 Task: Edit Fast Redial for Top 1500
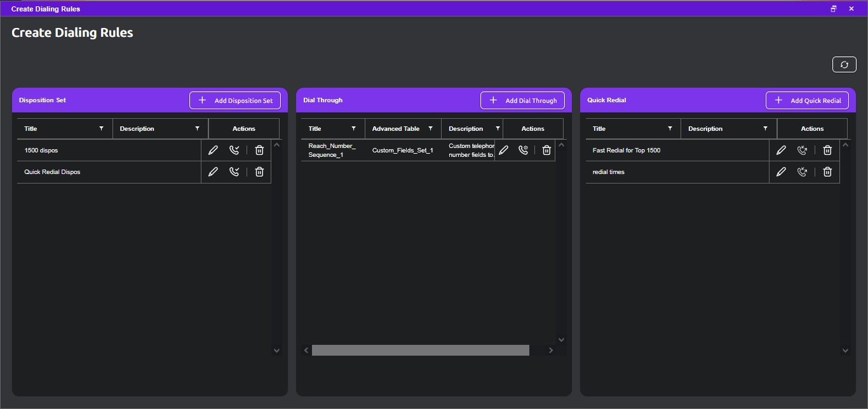click(x=782, y=151)
